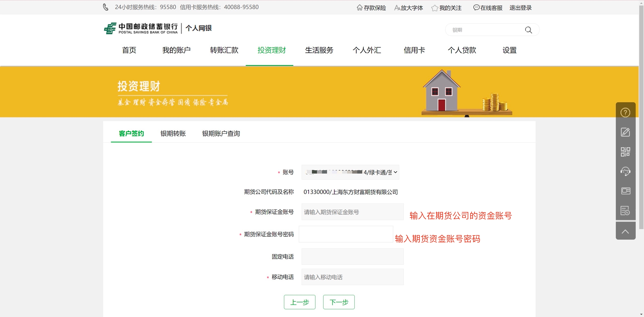This screenshot has width=644, height=317.
Task: Switch to the 银期账户查询 tab
Action: point(221,134)
